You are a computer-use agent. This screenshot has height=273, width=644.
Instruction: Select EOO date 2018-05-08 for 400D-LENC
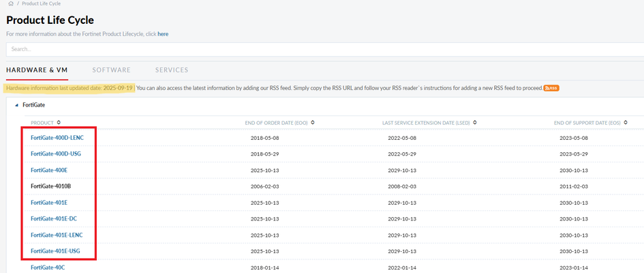265,138
